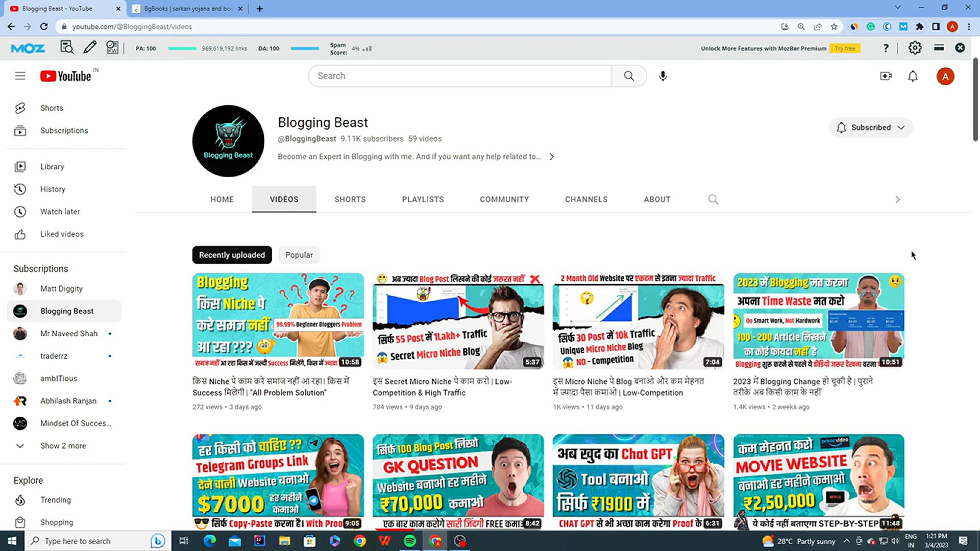Viewport: 980px width, 551px height.
Task: Open Chrome extensions puzzle icon
Action: (x=920, y=27)
